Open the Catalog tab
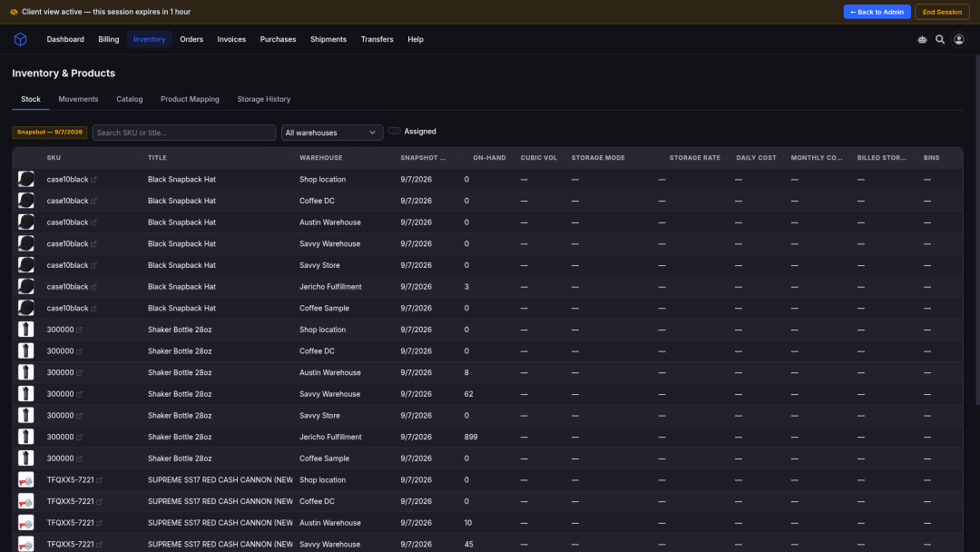The image size is (980, 552). [x=130, y=99]
